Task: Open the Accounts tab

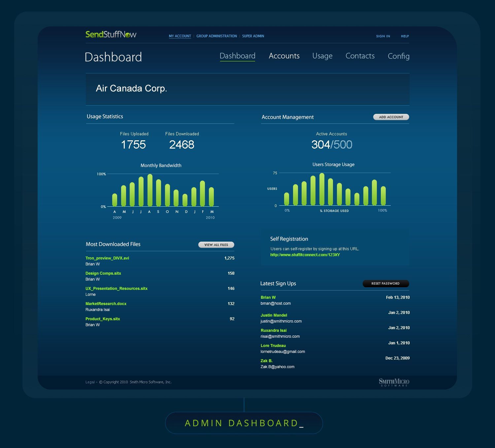Action: (x=284, y=56)
